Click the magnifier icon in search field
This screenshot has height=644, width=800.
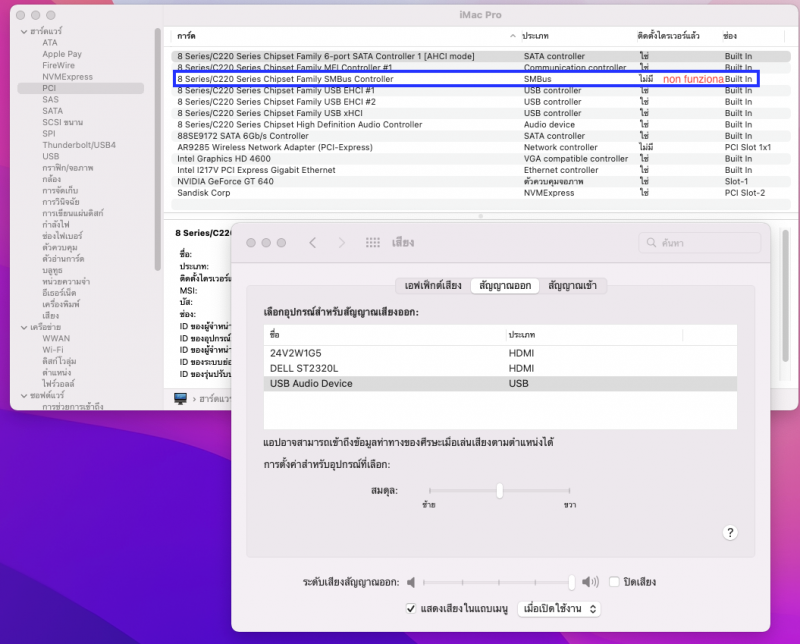point(652,243)
